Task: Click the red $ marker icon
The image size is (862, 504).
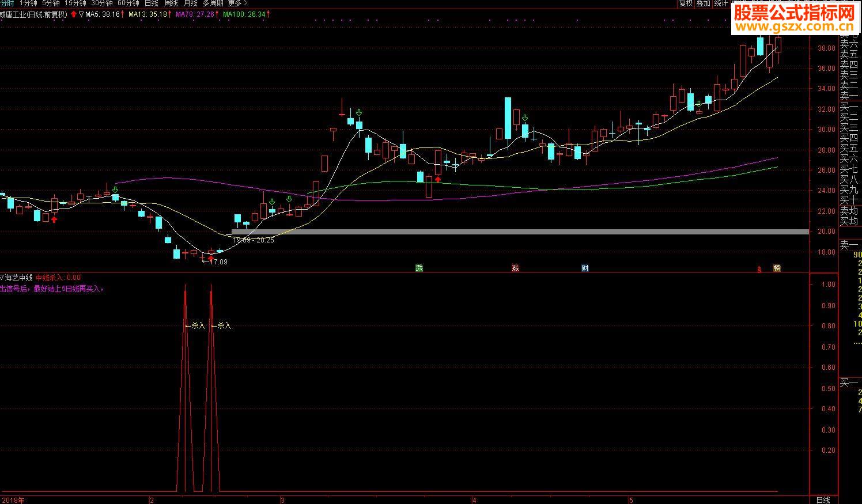Action: tap(759, 269)
